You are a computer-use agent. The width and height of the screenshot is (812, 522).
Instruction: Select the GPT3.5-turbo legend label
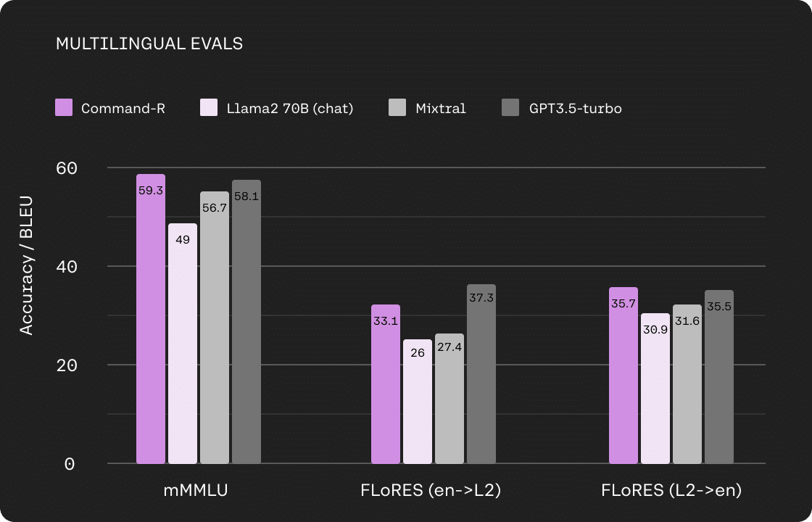(576, 108)
